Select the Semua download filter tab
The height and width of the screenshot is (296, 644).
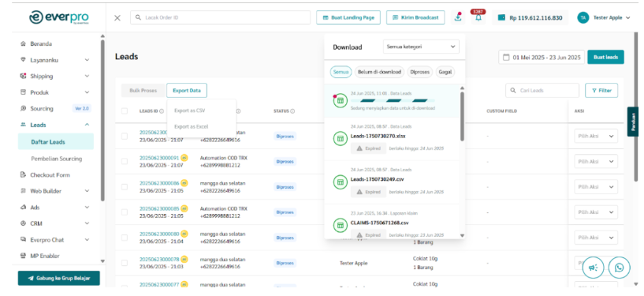pyautogui.click(x=341, y=72)
